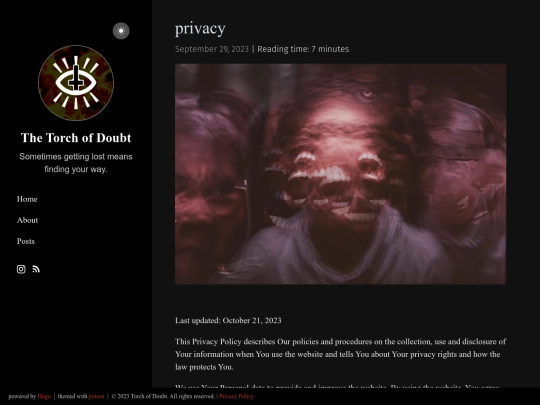Click the 'Sometimes getting lost means' tagline
The width and height of the screenshot is (540, 405).
tap(76, 163)
